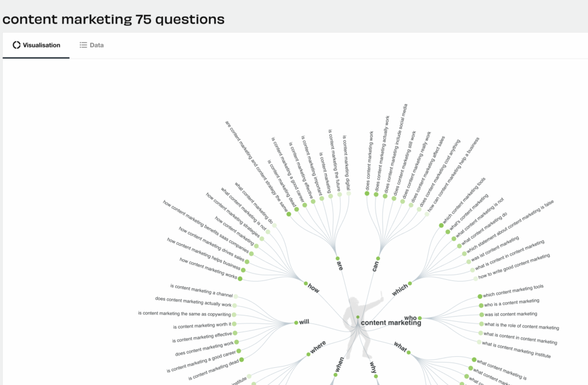Open the Visualisation tab
Image resolution: width=588 pixels, height=385 pixels.
(36, 45)
